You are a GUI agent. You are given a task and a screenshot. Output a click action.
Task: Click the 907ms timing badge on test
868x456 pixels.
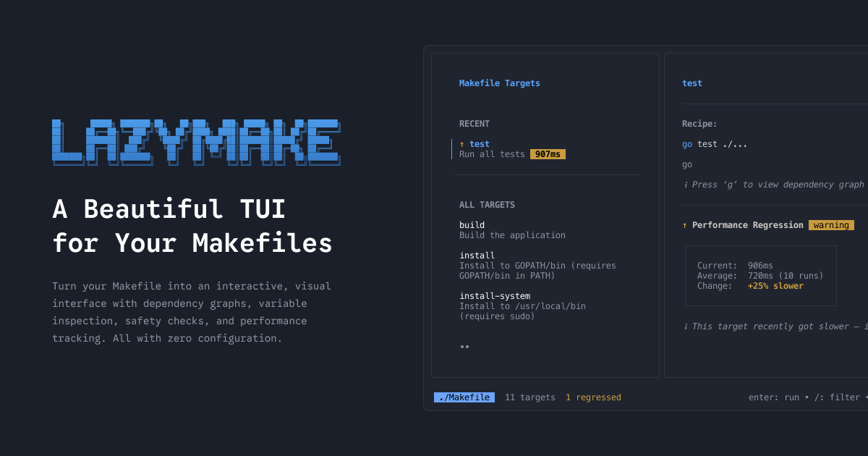click(x=548, y=153)
